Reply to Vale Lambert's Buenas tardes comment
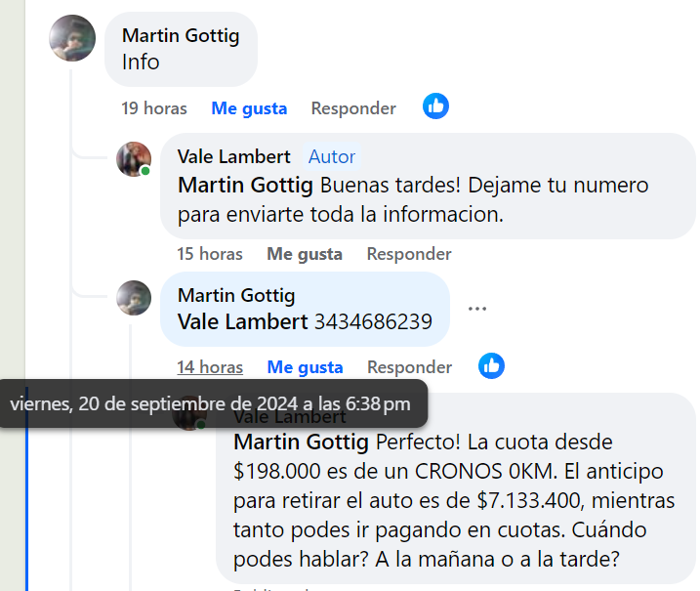 tap(409, 254)
